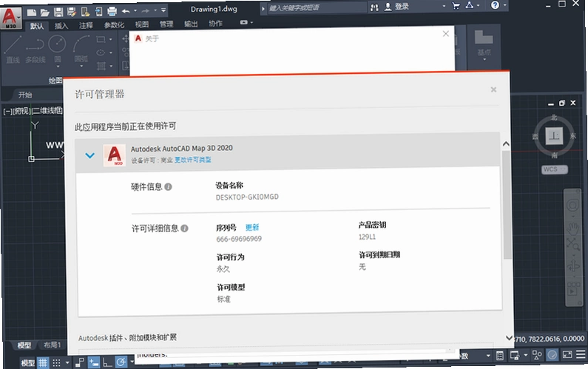Open the redo history dropdown arrow

click(155, 11)
